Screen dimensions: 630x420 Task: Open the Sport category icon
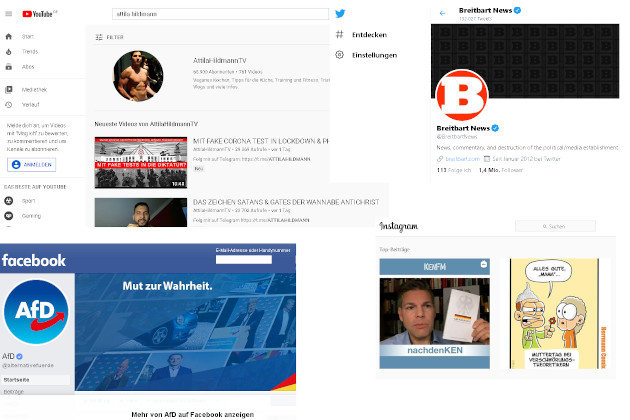(8, 201)
